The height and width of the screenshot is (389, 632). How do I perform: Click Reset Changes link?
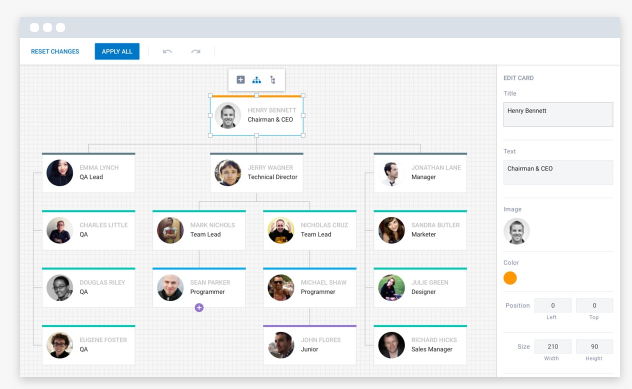coord(55,52)
